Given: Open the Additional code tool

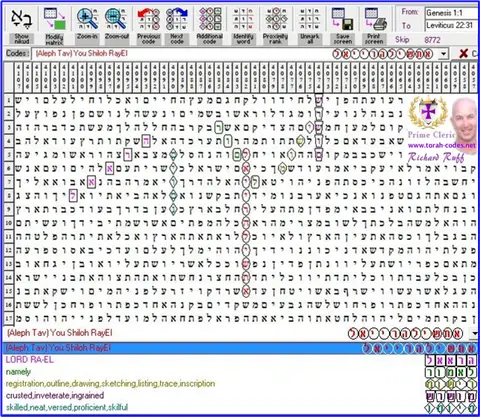Looking at the screenshot, I should [x=210, y=25].
